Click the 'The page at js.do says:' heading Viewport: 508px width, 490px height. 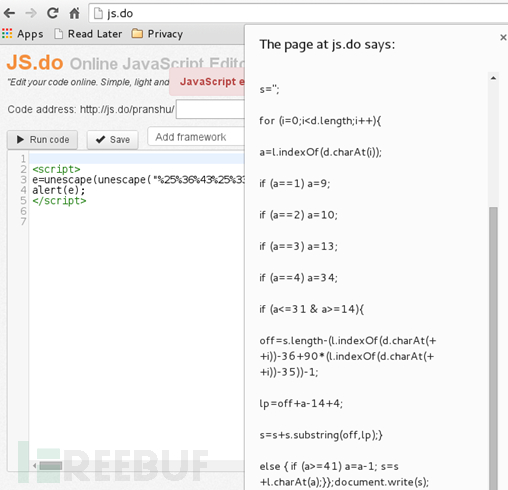tap(327, 44)
